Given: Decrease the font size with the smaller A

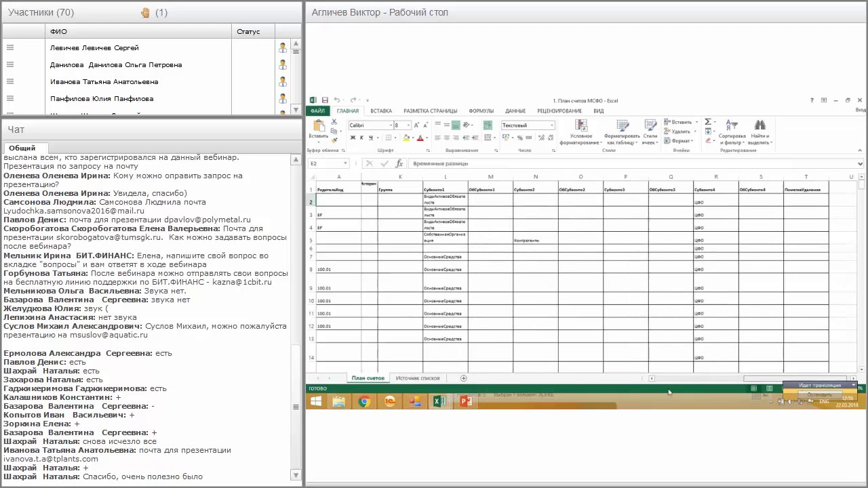Looking at the screenshot, I should [x=425, y=125].
